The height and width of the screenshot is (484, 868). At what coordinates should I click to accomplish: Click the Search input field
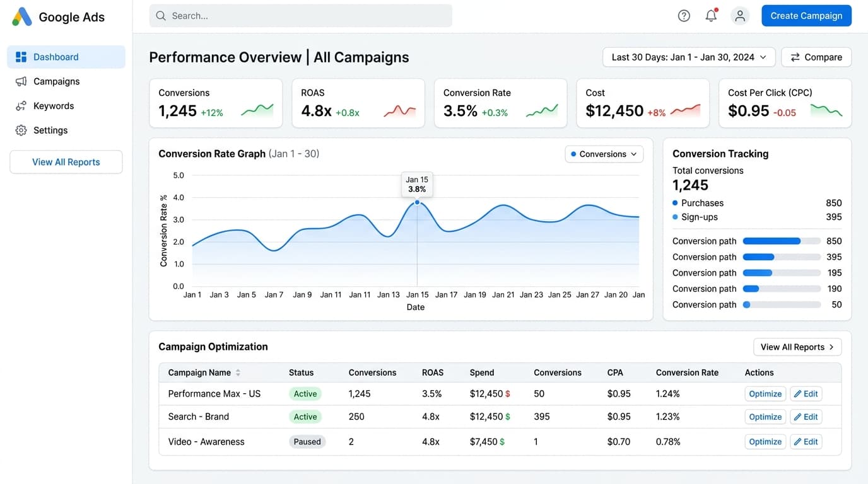(301, 16)
